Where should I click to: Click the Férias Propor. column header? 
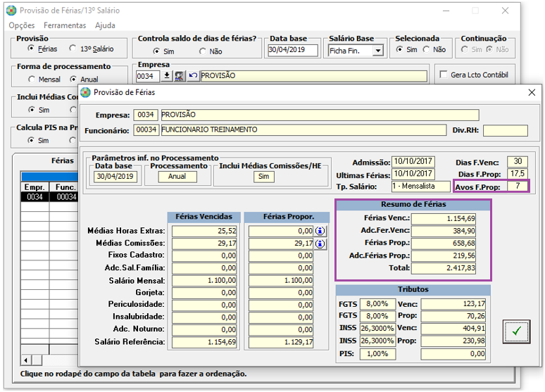click(287, 217)
